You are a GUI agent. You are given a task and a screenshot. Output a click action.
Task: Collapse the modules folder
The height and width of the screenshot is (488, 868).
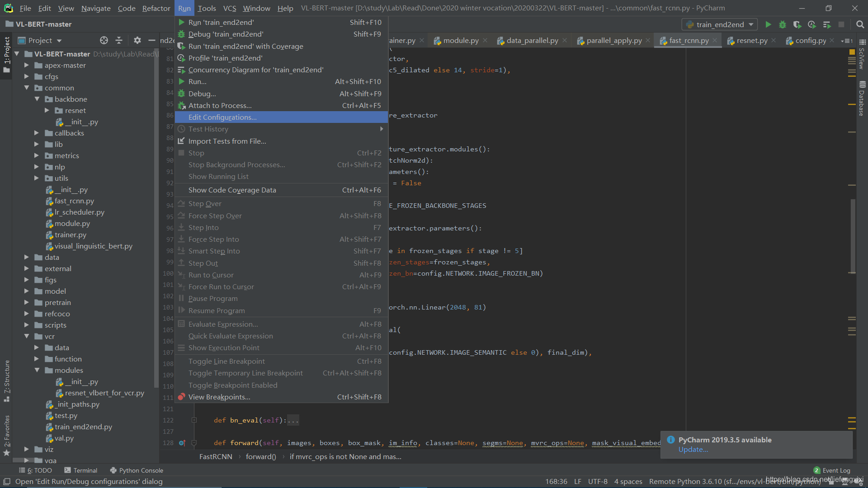click(x=37, y=370)
